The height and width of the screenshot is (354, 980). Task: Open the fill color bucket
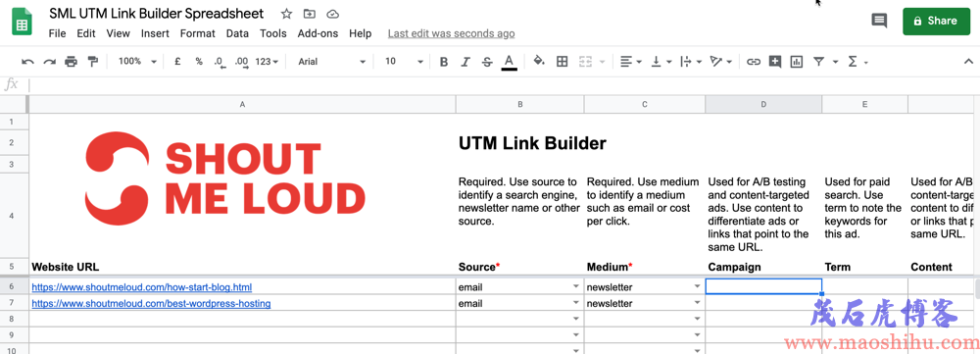539,62
